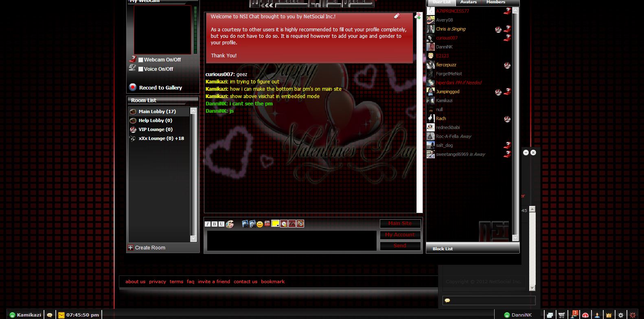Viewport: 644px width, 319px height.
Task: Open Kamikazi status in bottom bar
Action: click(25, 315)
